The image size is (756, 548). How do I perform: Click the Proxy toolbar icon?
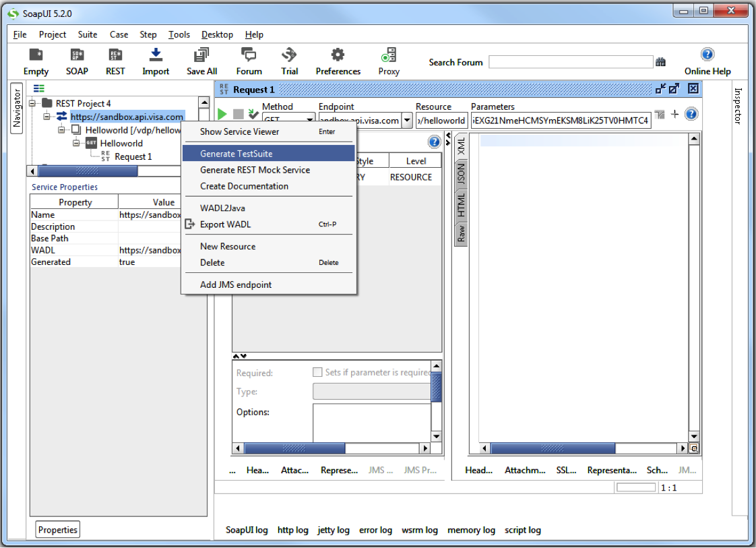(x=389, y=55)
